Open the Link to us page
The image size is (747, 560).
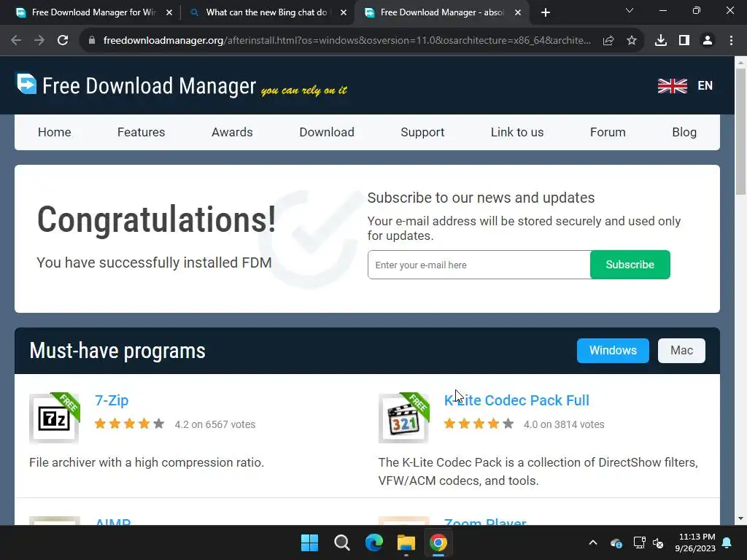[x=517, y=133]
